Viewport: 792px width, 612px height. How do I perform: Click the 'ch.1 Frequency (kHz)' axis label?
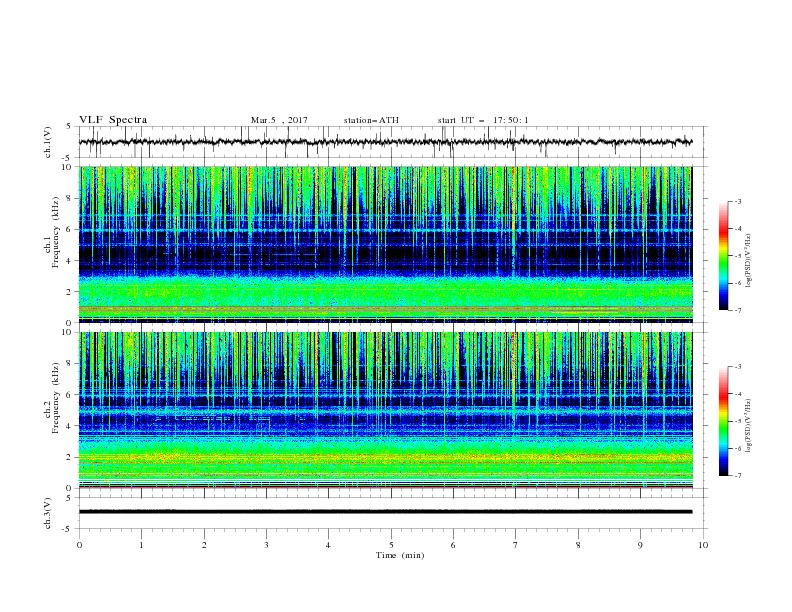[52, 233]
